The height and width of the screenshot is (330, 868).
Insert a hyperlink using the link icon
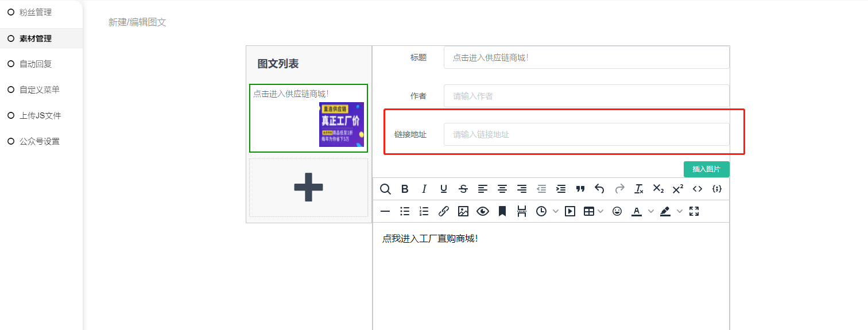pyautogui.click(x=443, y=211)
